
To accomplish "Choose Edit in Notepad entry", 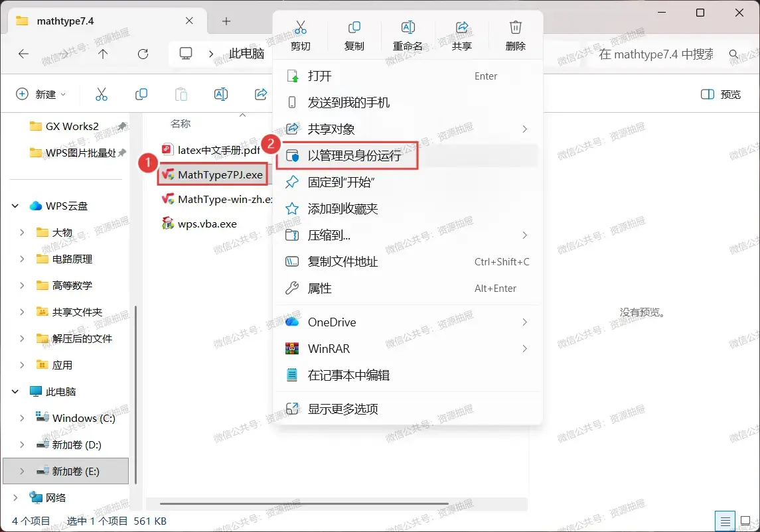I will click(408, 375).
